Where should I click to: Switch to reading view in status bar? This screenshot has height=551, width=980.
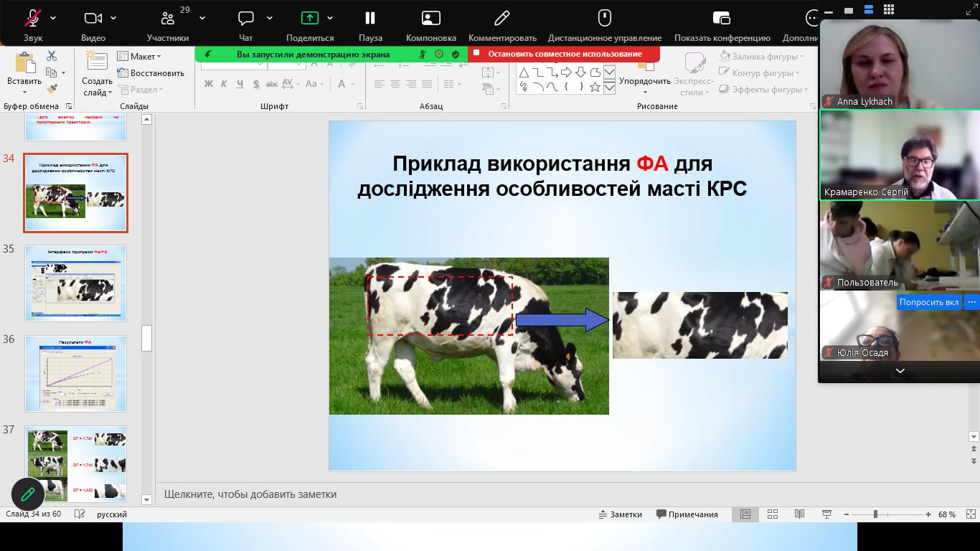[799, 514]
